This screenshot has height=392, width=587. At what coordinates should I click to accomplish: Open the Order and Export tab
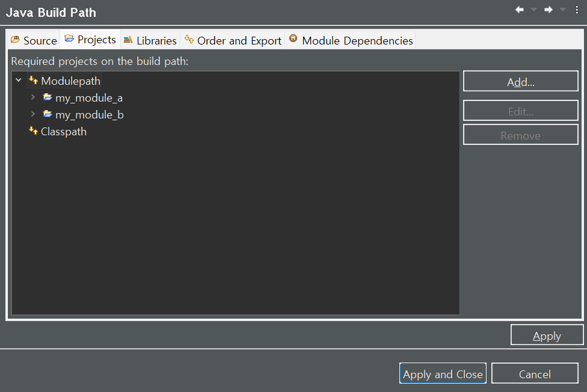click(x=233, y=40)
